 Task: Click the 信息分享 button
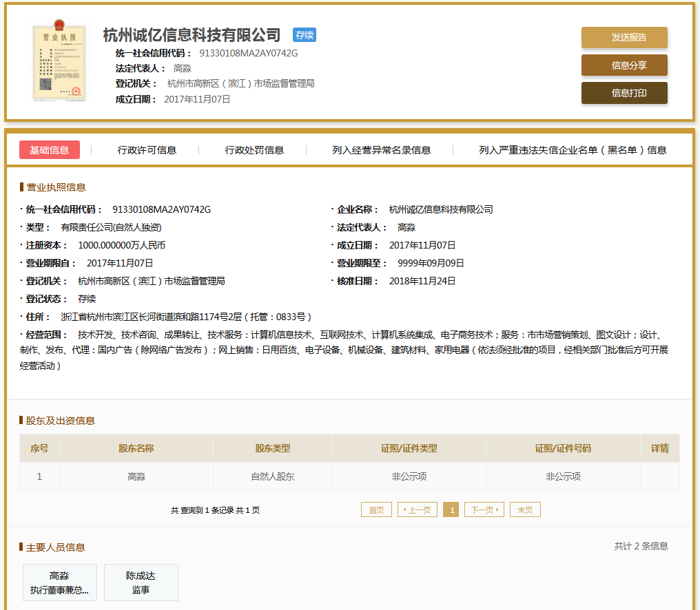[x=624, y=65]
